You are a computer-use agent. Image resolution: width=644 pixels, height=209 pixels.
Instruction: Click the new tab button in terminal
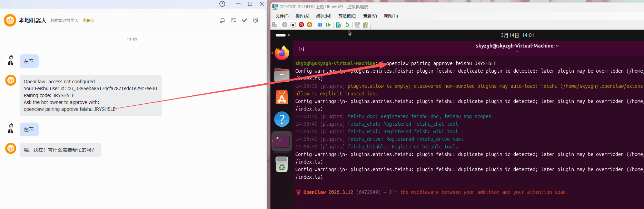pos(301,49)
